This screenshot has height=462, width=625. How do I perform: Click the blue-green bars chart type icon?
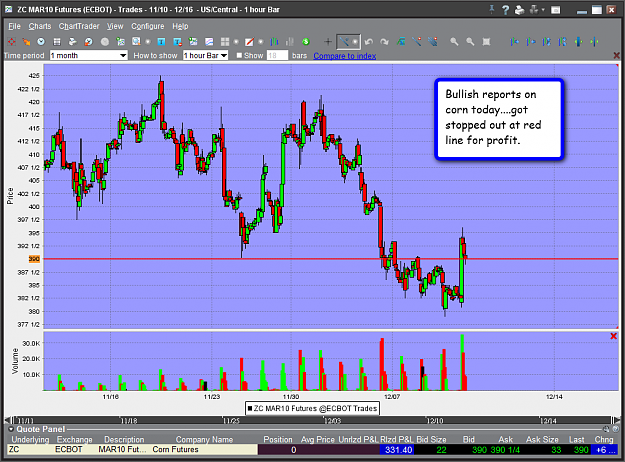(274, 41)
